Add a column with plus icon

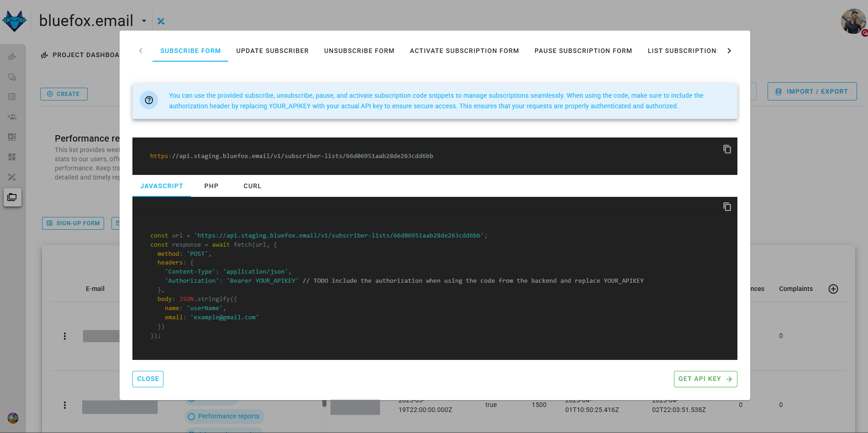[x=833, y=289]
